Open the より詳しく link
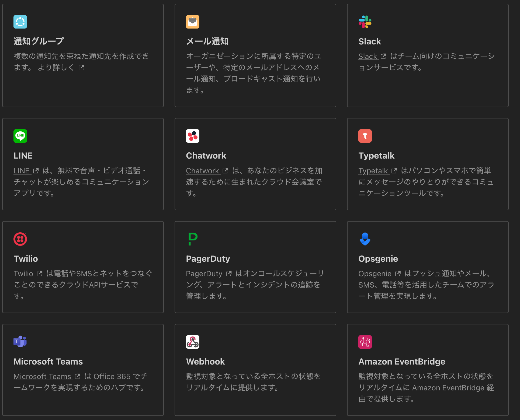520x420 pixels. [57, 68]
